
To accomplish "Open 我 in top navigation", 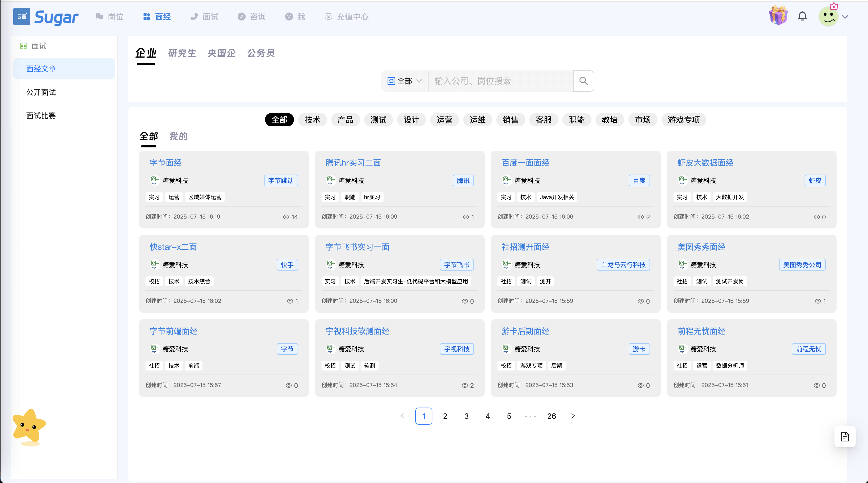I will tap(295, 17).
